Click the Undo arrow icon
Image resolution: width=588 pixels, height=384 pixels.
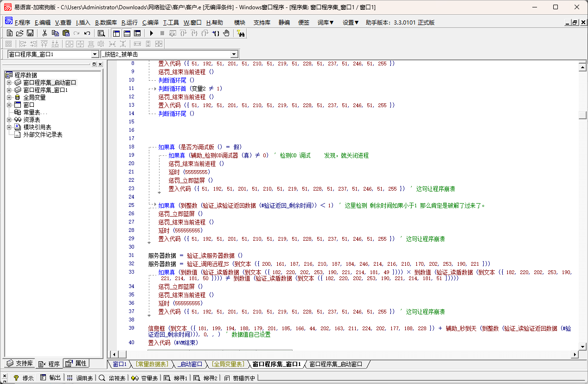(87, 33)
